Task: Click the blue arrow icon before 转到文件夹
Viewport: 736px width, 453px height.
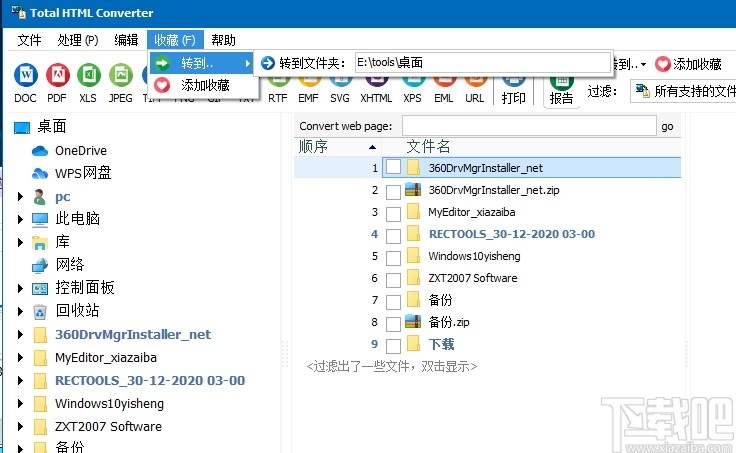Action: coord(268,63)
